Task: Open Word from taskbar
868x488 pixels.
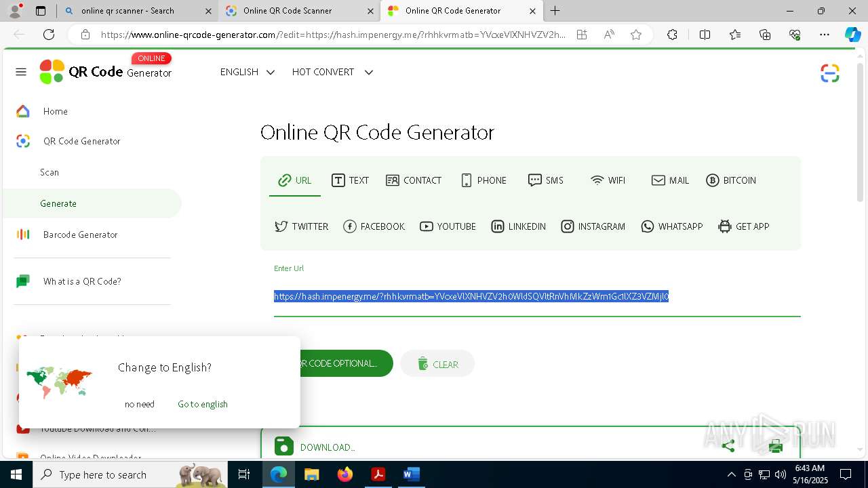Action: 412,474
